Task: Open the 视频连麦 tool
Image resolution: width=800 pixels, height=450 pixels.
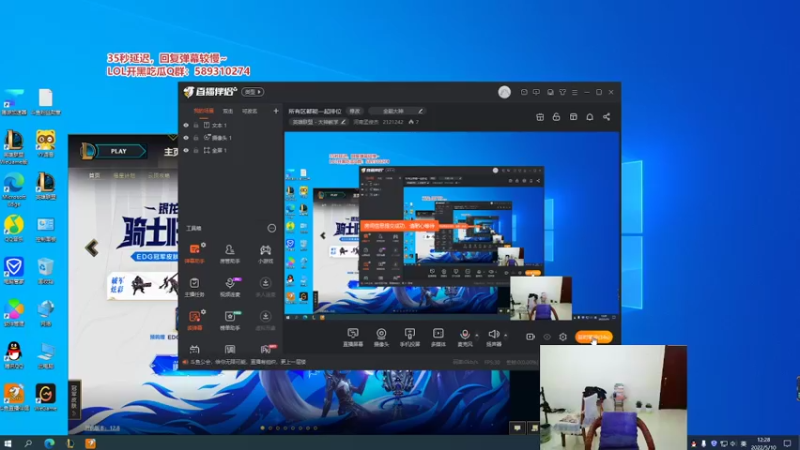Action: 230,287
